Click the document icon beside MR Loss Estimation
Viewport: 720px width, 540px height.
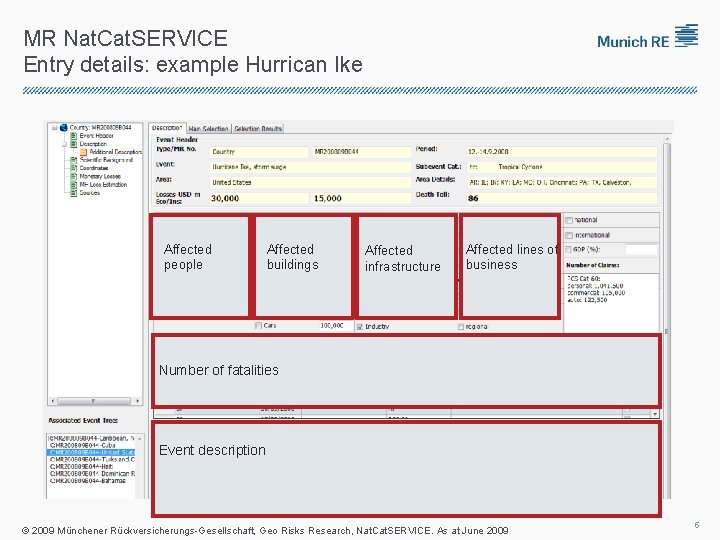point(73,185)
